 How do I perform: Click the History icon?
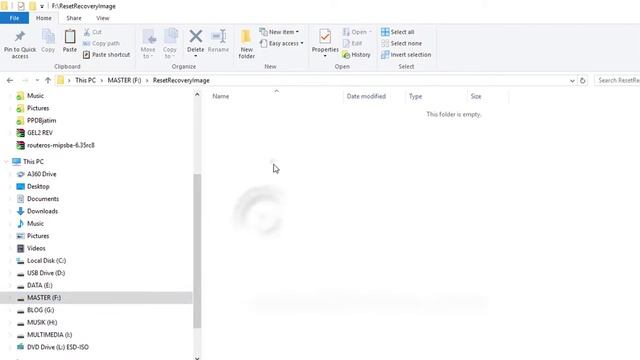coord(346,55)
